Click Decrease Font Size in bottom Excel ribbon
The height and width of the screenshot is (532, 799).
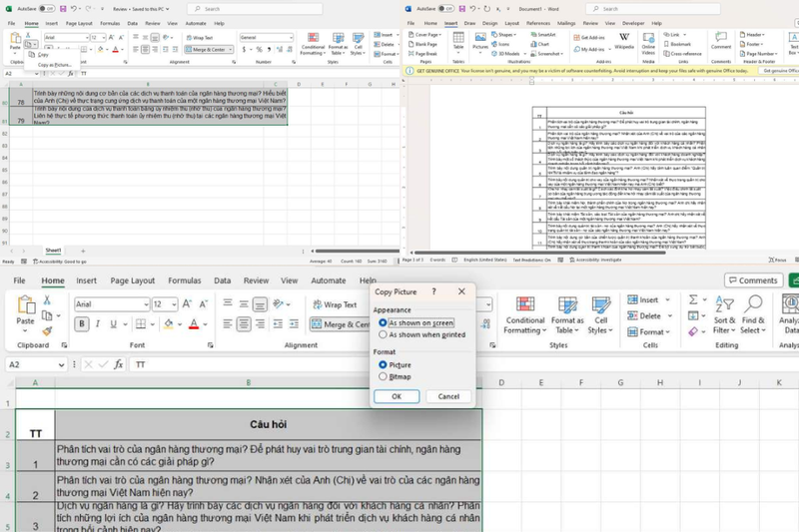coord(204,303)
